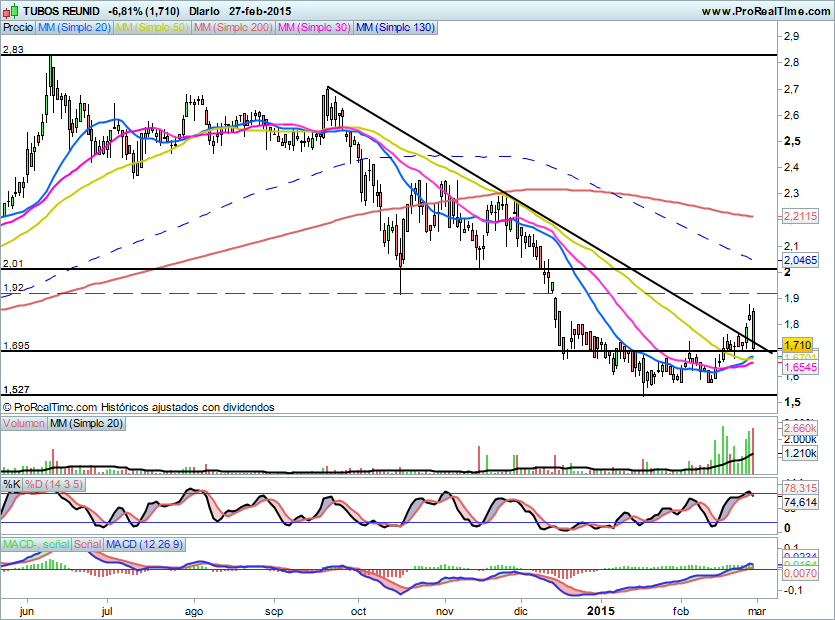835x620 pixels.
Task: Click the TUBOS REUNID ticker title
Action: click(x=61, y=11)
